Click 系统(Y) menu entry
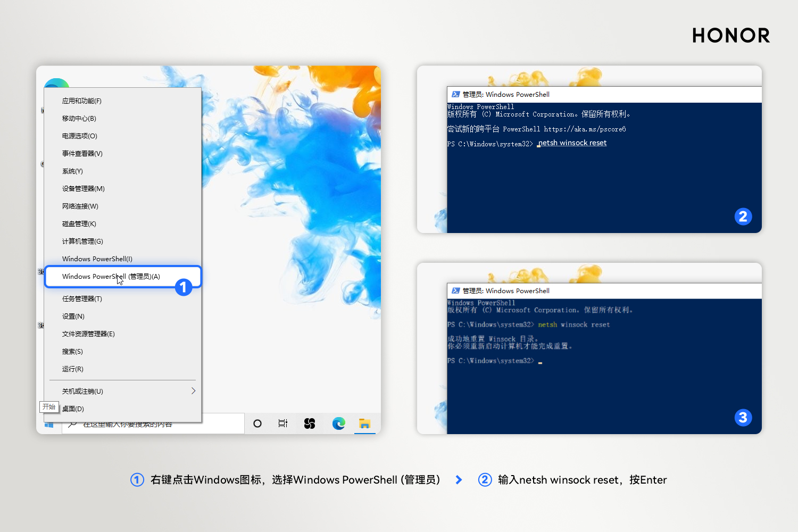798x532 pixels. click(123, 171)
